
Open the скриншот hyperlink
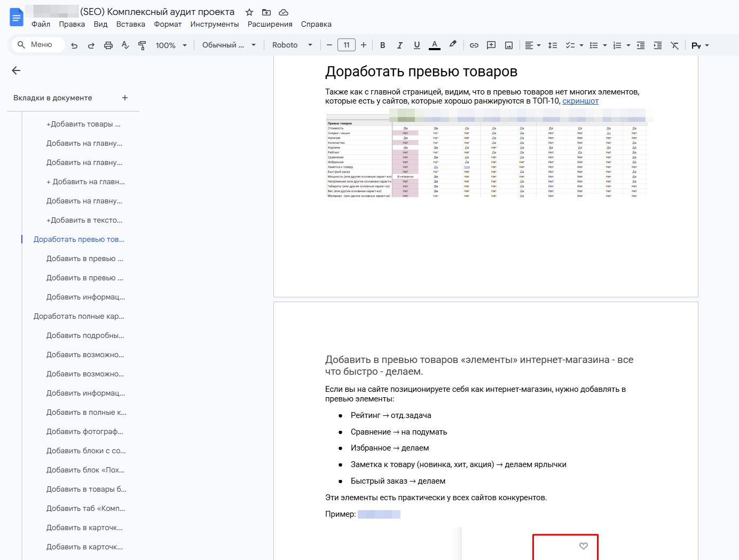(x=580, y=101)
